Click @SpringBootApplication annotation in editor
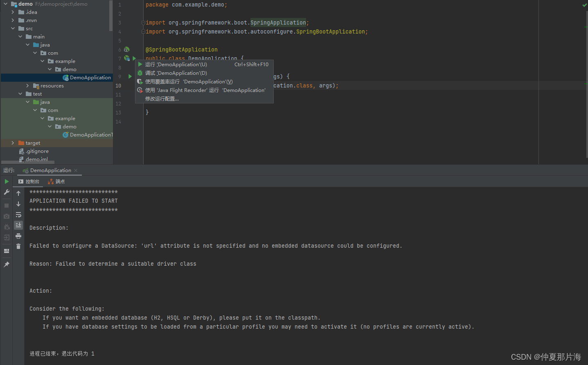Viewport: 588px width, 365px height. (x=182, y=49)
